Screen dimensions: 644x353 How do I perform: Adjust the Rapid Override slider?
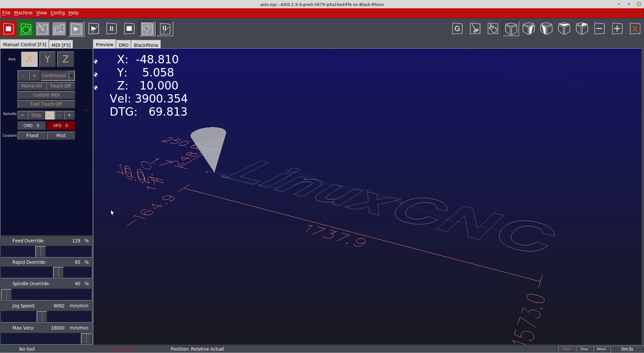point(46,273)
